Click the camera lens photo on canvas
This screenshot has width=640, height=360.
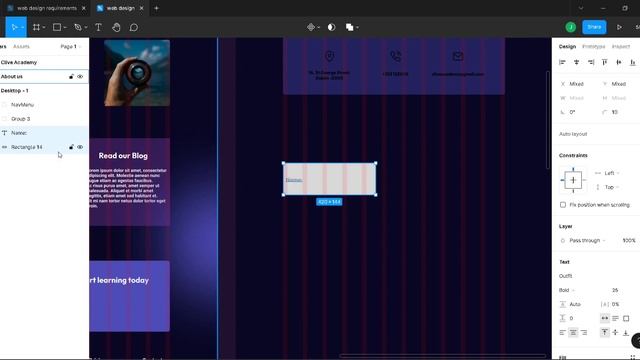pyautogui.click(x=137, y=73)
